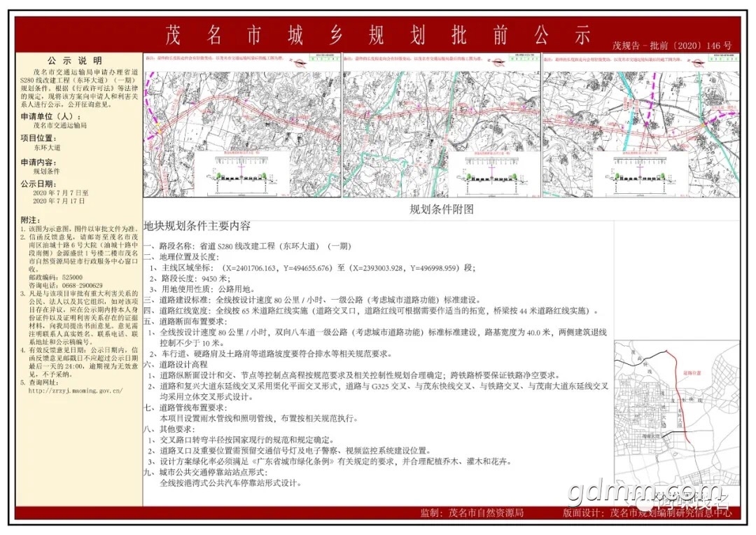Click the end date 2020年7月17日

[x=59, y=201]
